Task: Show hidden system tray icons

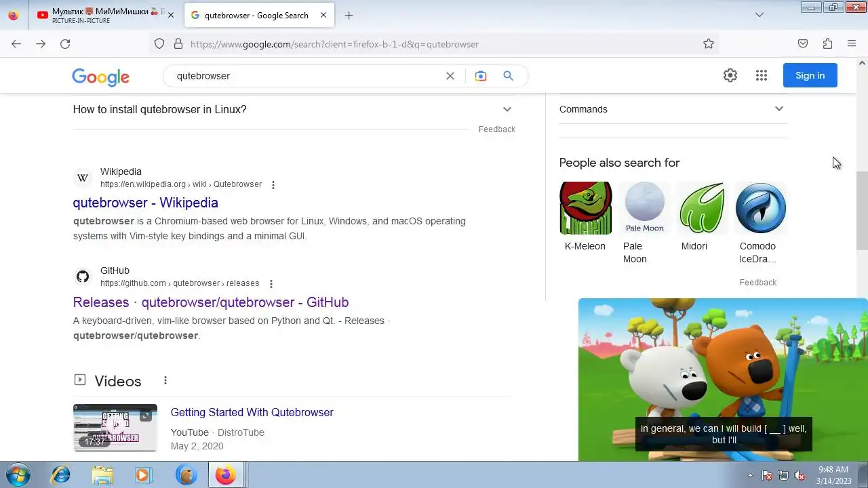Action: pyautogui.click(x=750, y=475)
